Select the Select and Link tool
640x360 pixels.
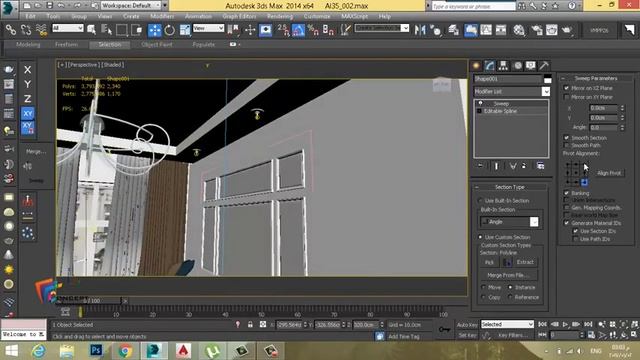click(11, 30)
